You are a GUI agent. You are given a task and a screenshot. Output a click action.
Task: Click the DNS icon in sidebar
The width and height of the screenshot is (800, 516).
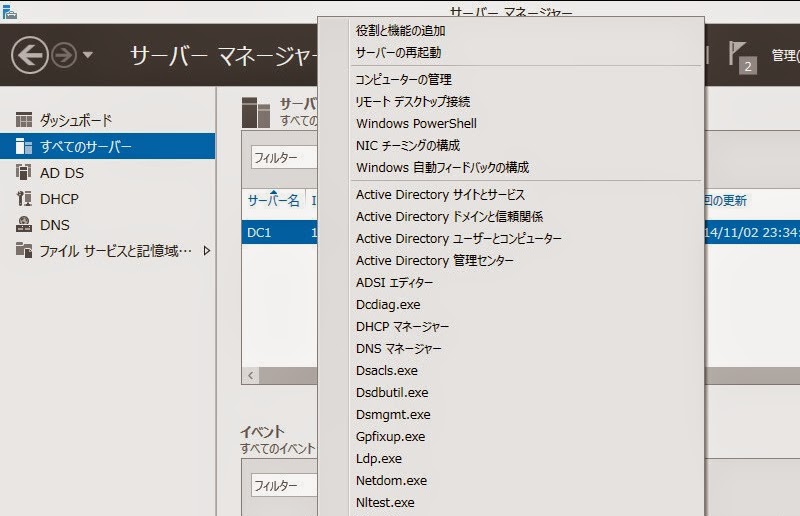[23, 225]
